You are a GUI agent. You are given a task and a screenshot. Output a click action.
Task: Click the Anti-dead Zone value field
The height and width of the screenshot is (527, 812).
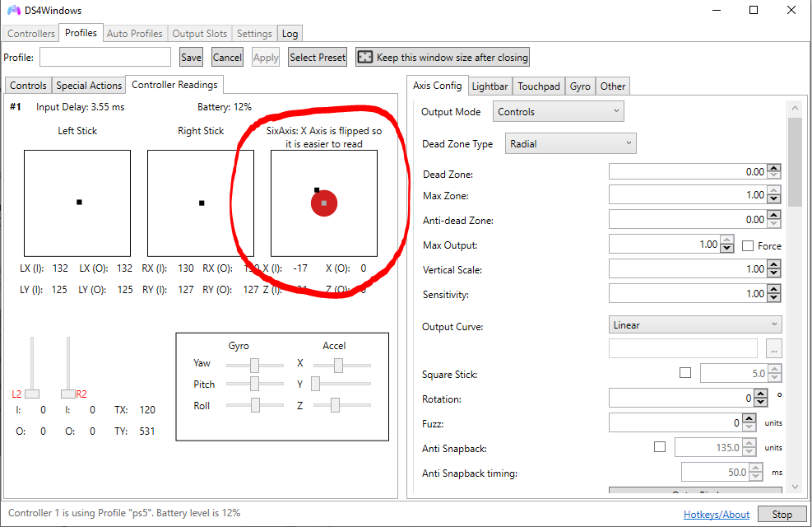688,220
